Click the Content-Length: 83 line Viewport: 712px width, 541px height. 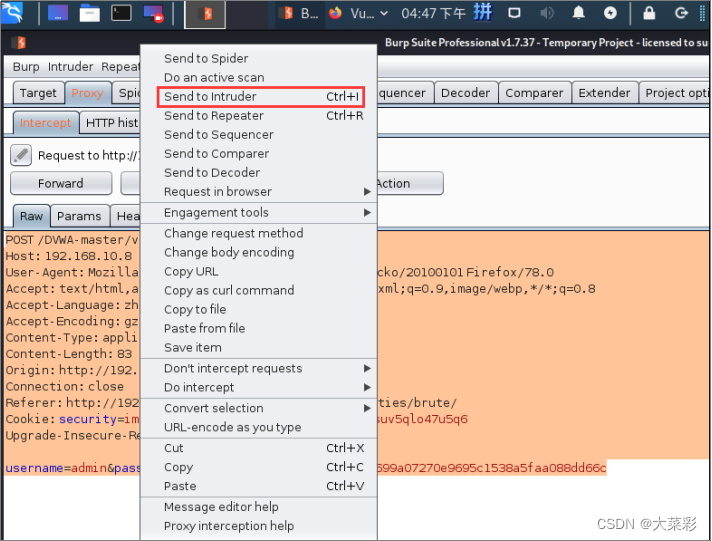(x=69, y=354)
